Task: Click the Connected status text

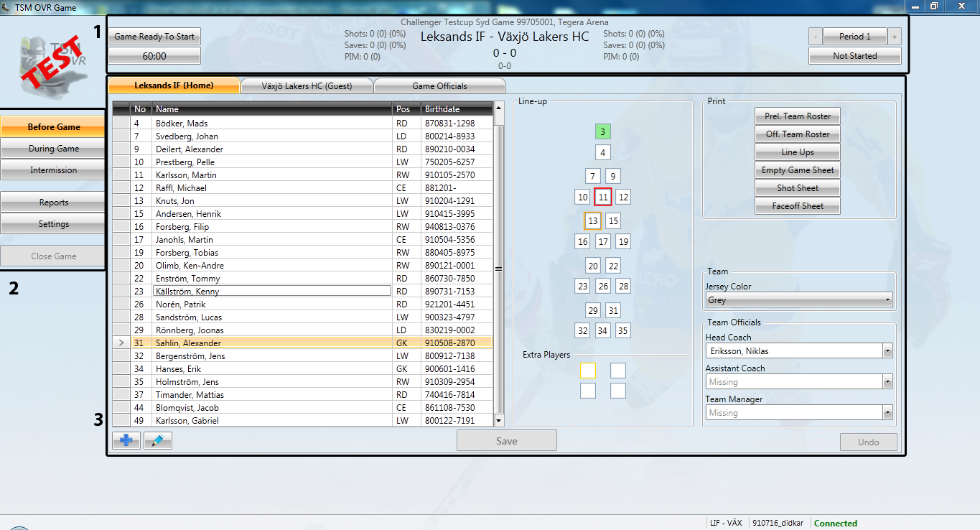Action: pyautogui.click(x=836, y=524)
